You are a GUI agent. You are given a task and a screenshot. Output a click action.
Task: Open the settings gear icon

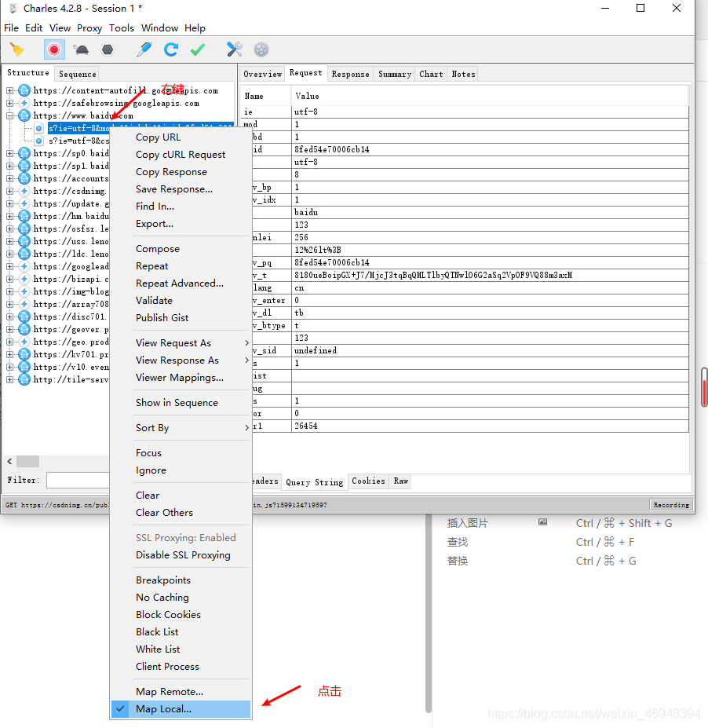click(x=261, y=49)
